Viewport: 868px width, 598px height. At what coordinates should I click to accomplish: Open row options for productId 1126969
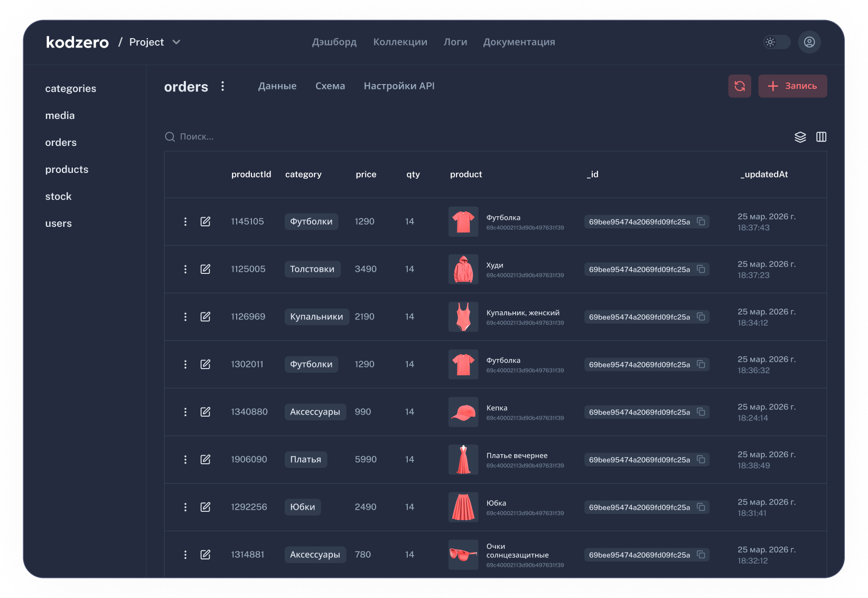pos(185,317)
